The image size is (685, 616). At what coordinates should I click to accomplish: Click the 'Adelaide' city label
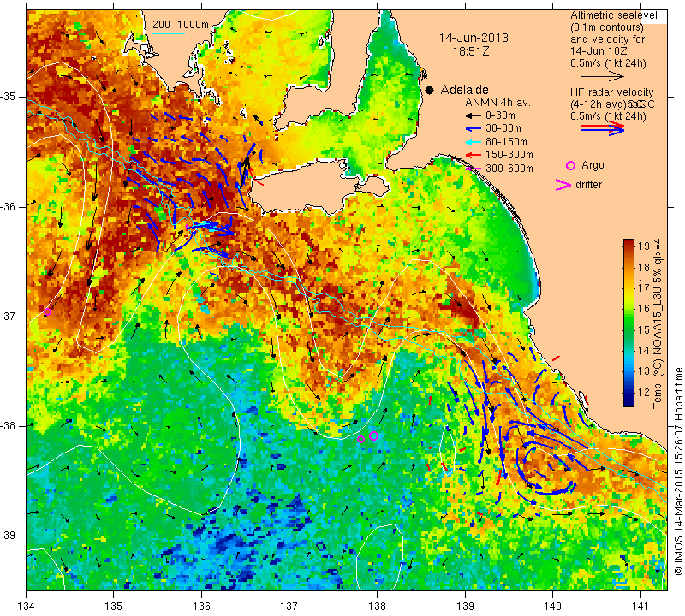464,90
